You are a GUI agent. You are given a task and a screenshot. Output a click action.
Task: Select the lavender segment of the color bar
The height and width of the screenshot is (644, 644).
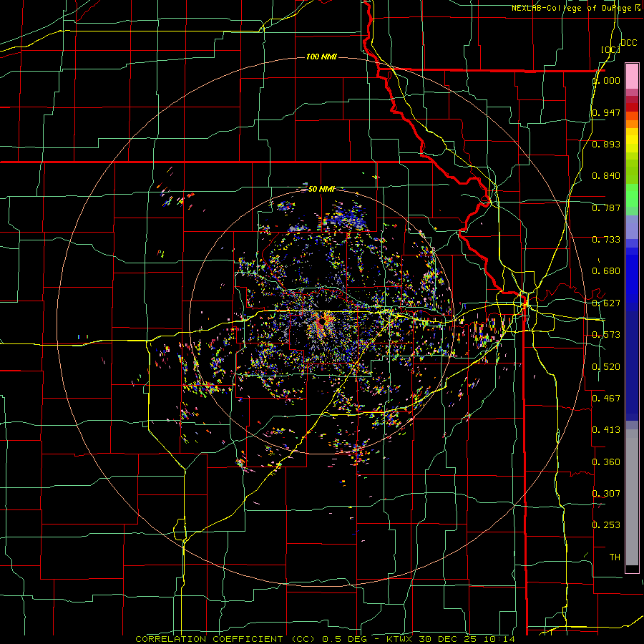pos(632,227)
